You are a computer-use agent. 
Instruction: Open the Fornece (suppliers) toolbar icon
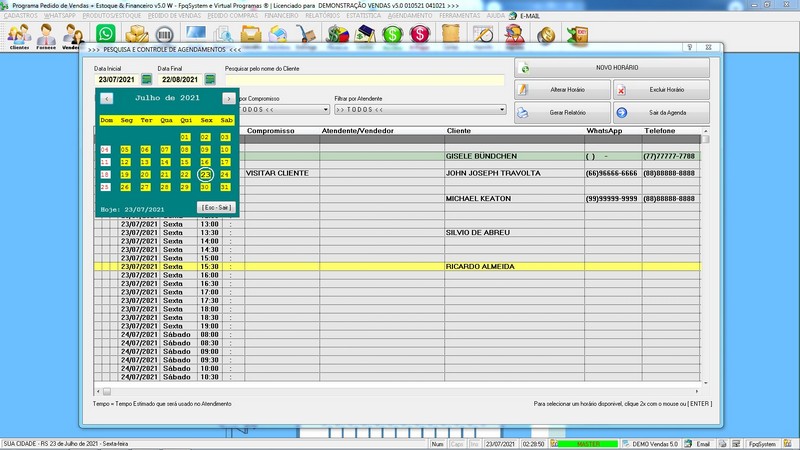click(46, 36)
